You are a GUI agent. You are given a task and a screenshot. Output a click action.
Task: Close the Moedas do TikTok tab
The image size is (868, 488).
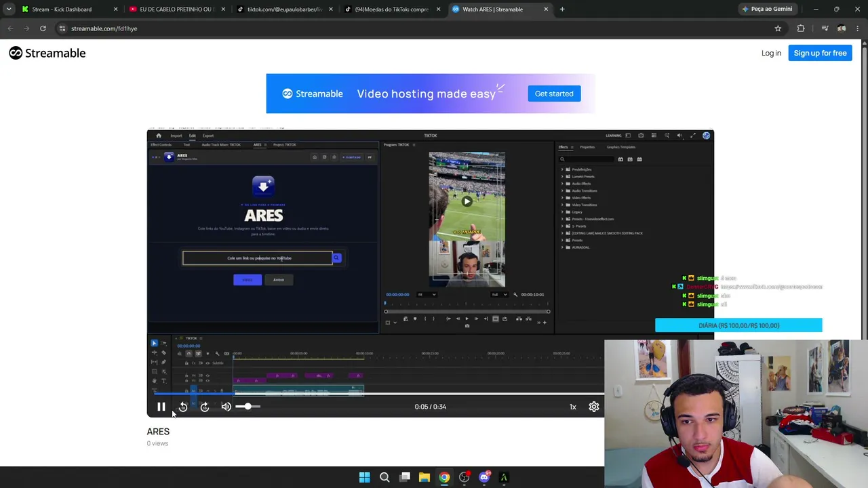pyautogui.click(x=438, y=9)
